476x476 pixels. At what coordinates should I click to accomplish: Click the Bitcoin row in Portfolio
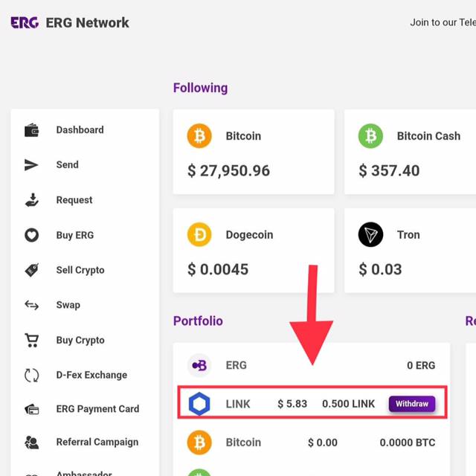click(311, 443)
